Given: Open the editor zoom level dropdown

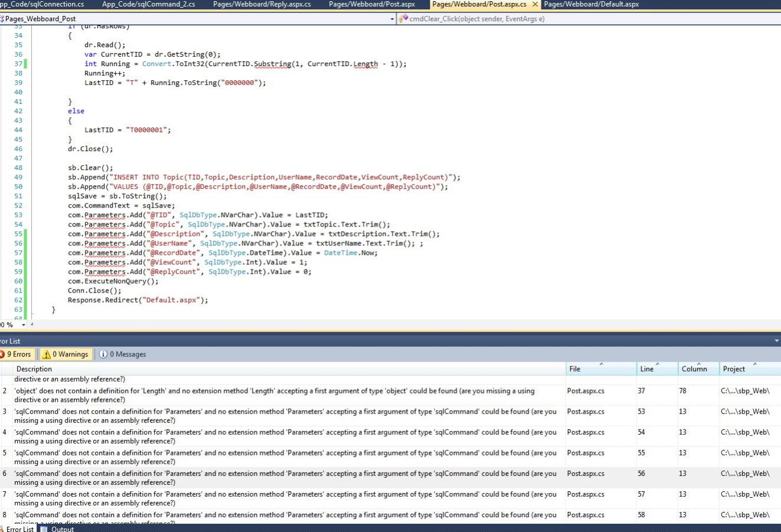Looking at the screenshot, I should coord(24,325).
